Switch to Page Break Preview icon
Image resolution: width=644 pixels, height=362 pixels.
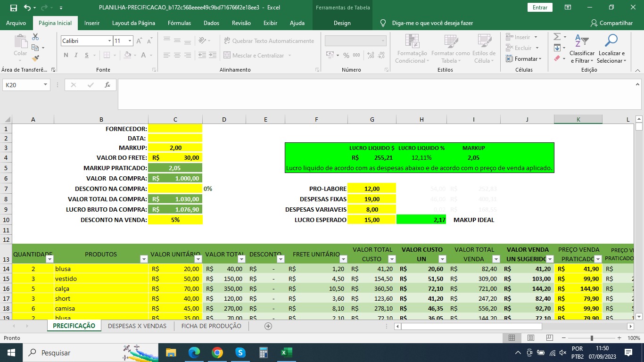click(x=549, y=338)
